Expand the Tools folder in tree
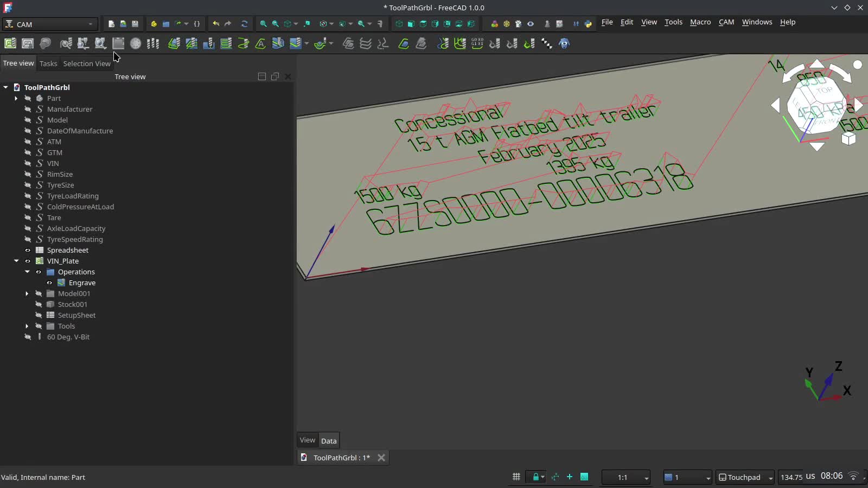 tap(27, 326)
